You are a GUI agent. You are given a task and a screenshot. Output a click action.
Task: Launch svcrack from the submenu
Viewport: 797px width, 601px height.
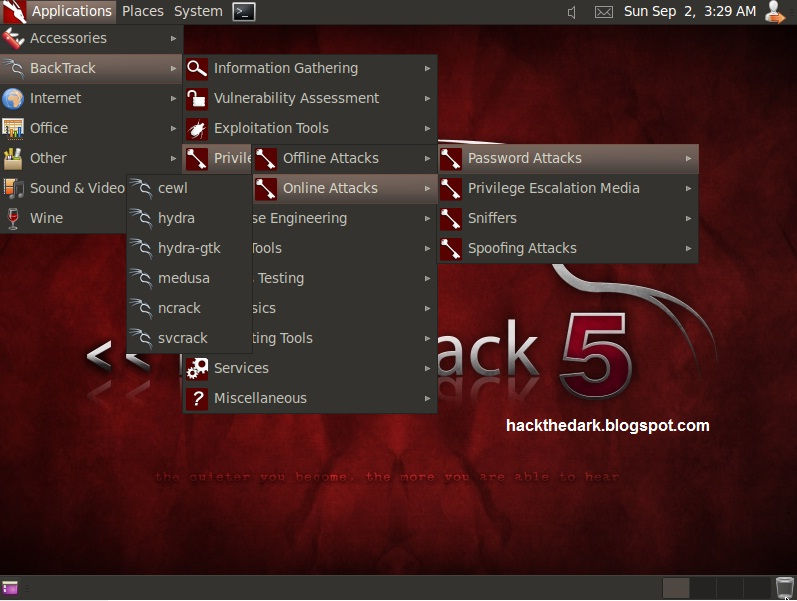point(190,338)
